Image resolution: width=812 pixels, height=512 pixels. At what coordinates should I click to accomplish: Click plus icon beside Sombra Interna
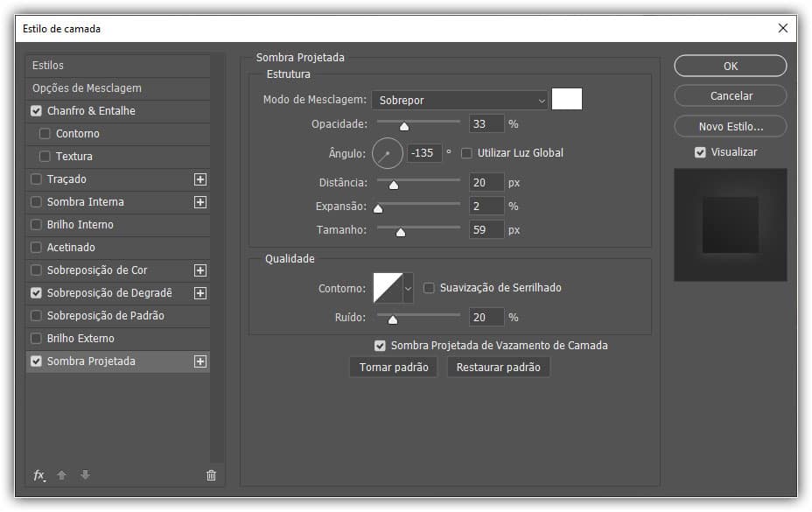click(x=200, y=202)
